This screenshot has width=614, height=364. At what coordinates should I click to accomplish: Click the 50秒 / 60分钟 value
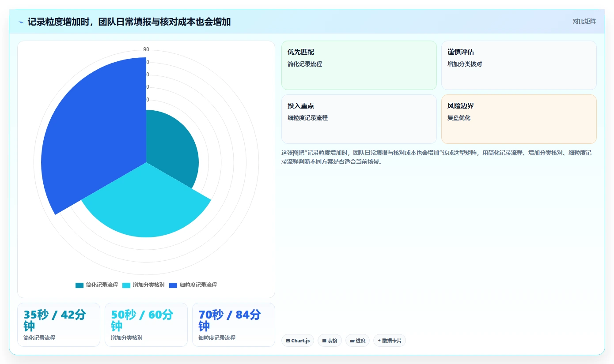[x=142, y=320]
